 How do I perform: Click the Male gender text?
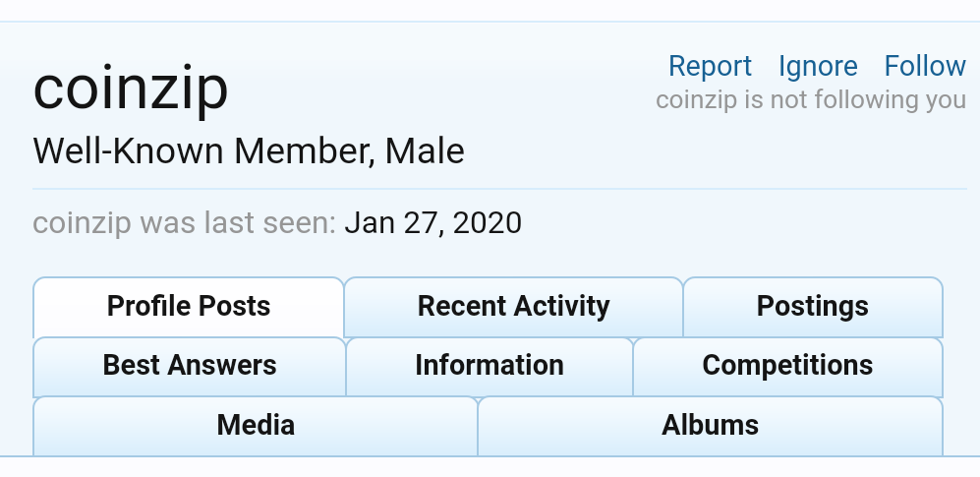tap(425, 151)
